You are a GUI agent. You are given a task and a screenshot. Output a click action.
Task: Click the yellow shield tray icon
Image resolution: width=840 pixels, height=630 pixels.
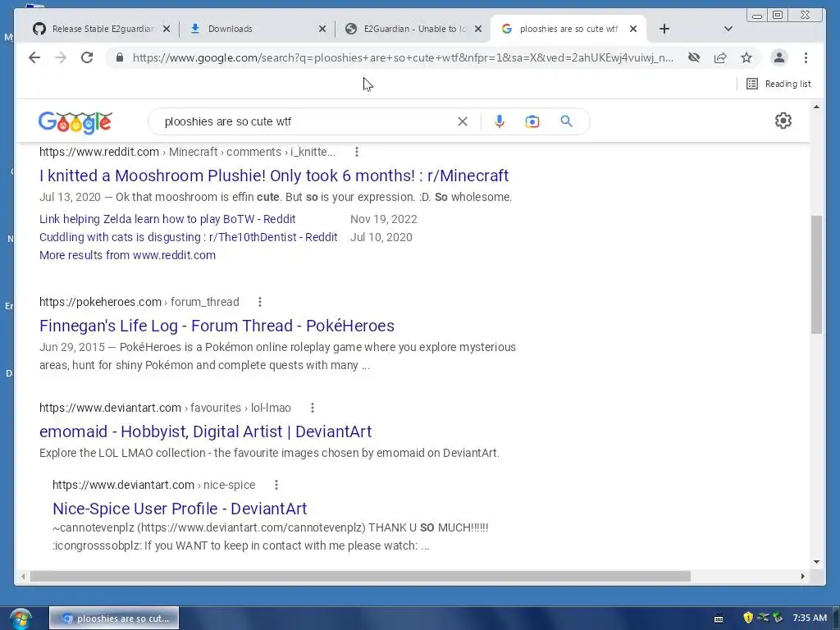[x=748, y=618]
